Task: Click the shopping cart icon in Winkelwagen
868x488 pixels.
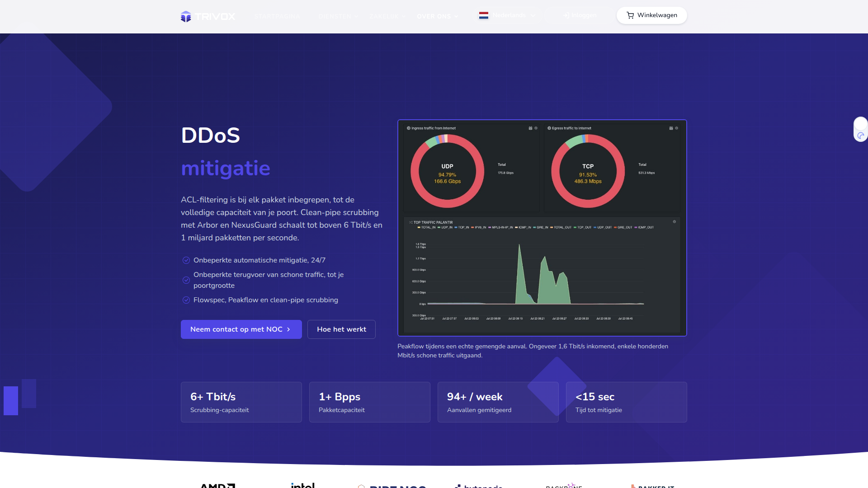Action: click(630, 15)
